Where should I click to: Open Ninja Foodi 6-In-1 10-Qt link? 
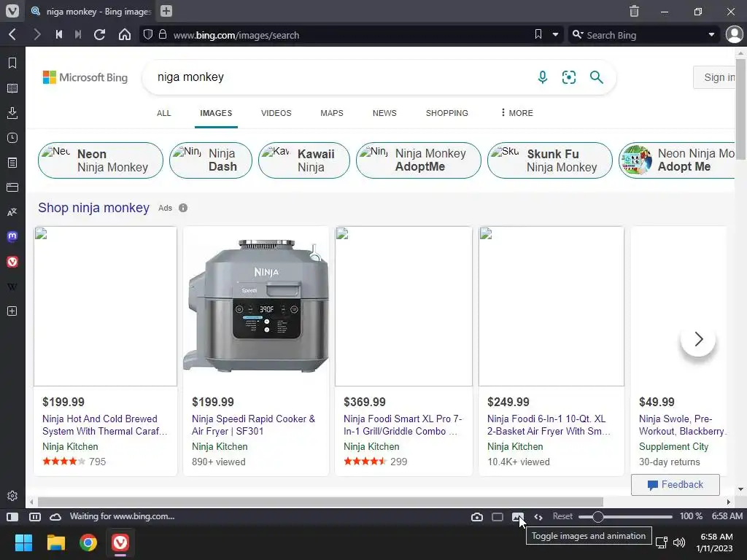(549, 425)
